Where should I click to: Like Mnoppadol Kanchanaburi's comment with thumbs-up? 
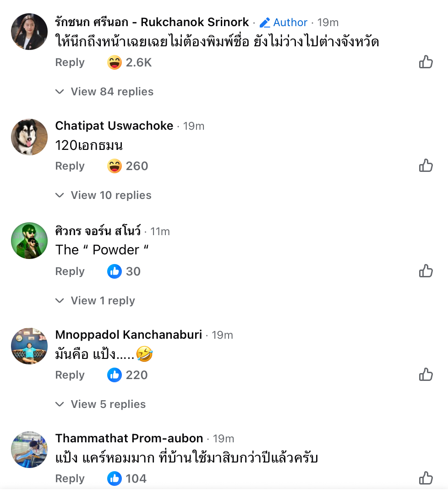click(426, 374)
